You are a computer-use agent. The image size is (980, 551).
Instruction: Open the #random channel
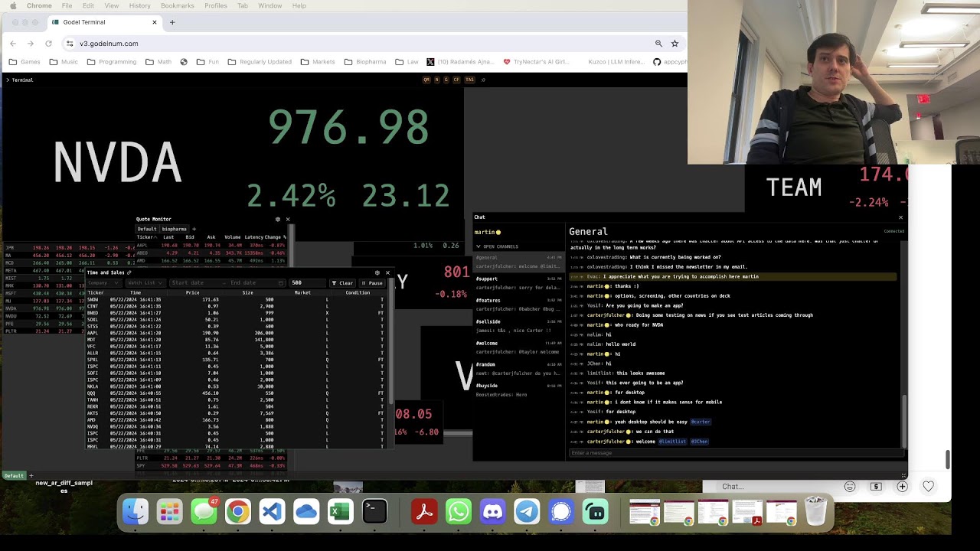tap(519, 369)
